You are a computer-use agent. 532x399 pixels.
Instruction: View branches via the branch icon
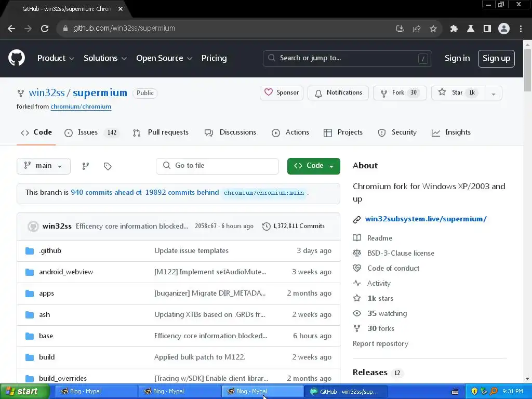86,166
